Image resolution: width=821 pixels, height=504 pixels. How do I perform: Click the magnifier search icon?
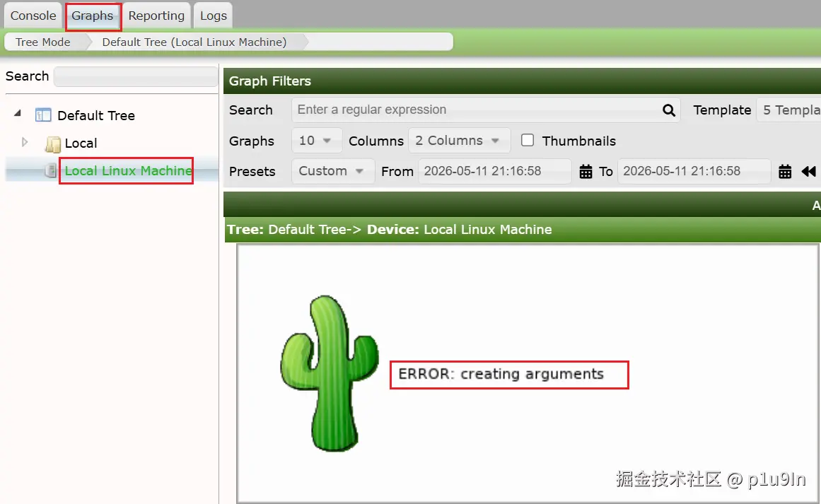pyautogui.click(x=669, y=110)
